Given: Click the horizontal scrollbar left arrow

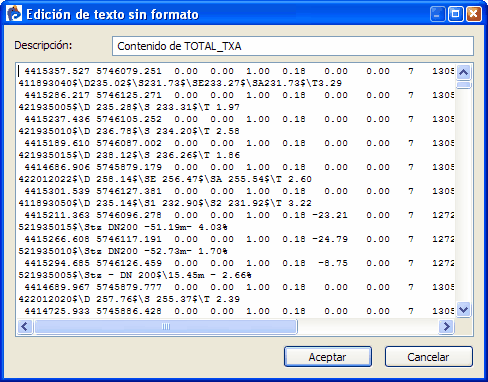Looking at the screenshot, I should pos(25,326).
